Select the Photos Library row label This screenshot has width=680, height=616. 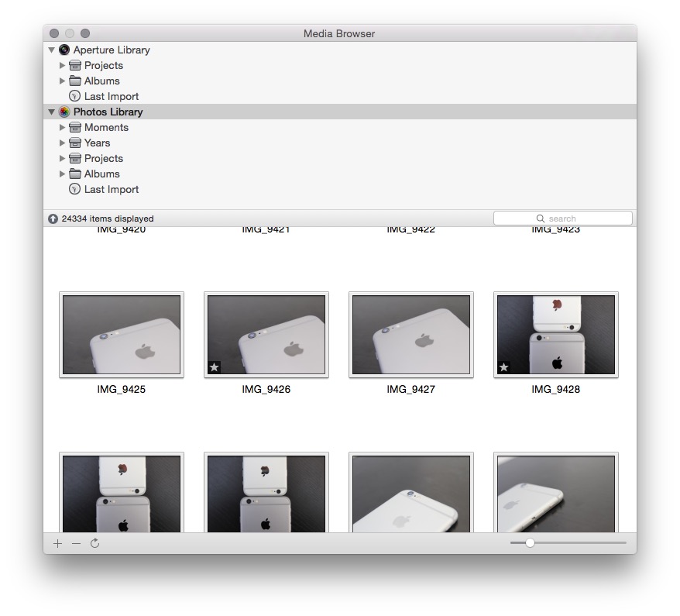point(108,112)
